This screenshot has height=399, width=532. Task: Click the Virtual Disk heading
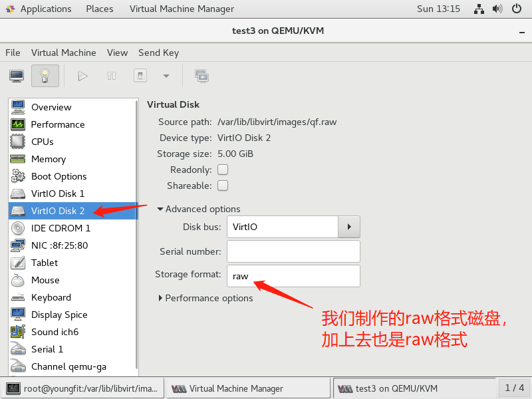[x=173, y=104]
